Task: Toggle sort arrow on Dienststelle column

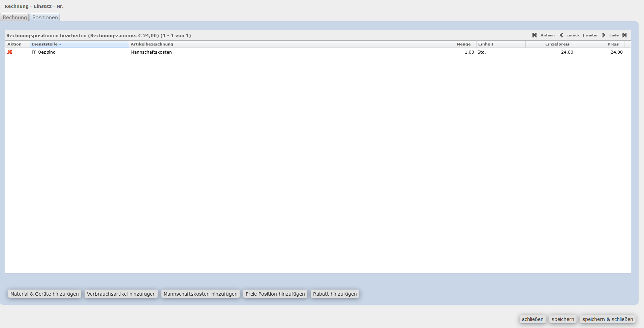Action: pos(60,44)
